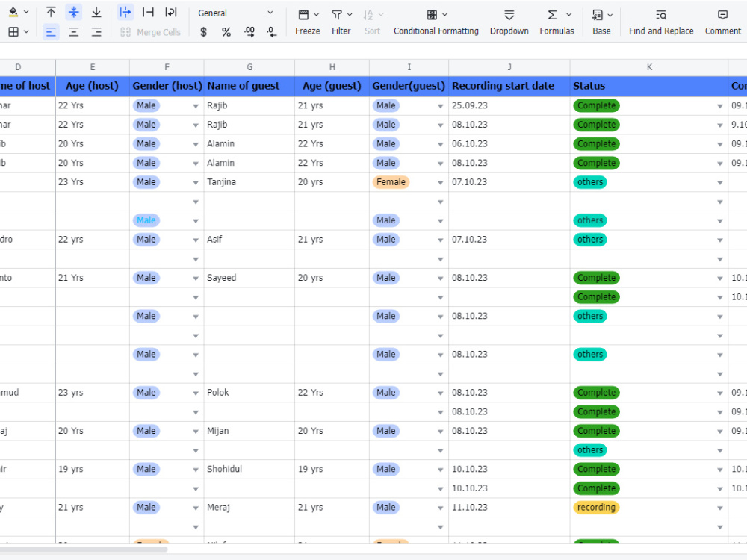Select column K header
This screenshot has height=560, width=747.
coord(649,67)
